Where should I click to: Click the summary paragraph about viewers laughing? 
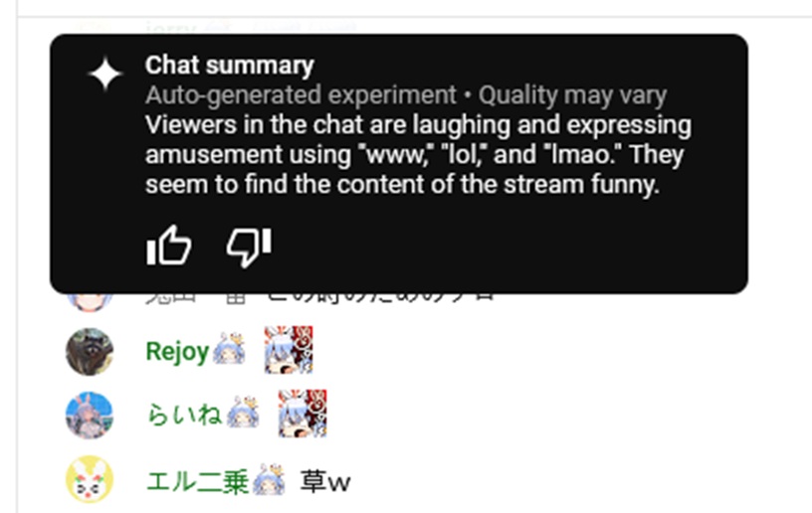(x=418, y=155)
